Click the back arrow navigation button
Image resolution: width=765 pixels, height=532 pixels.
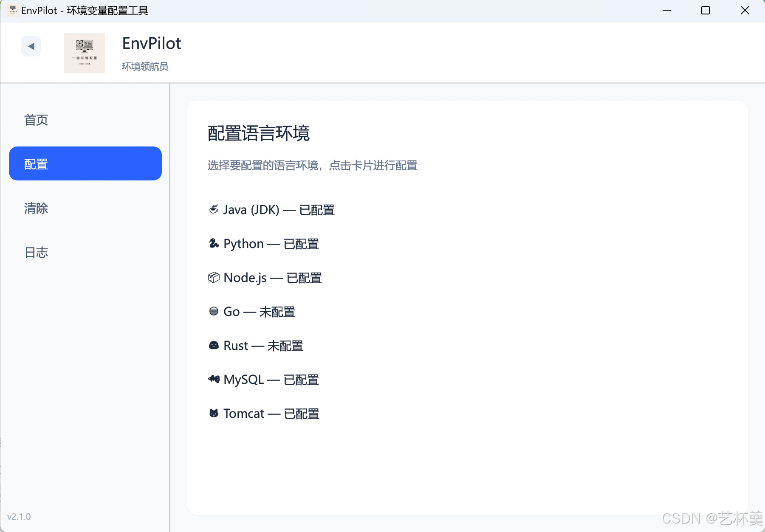coord(31,46)
